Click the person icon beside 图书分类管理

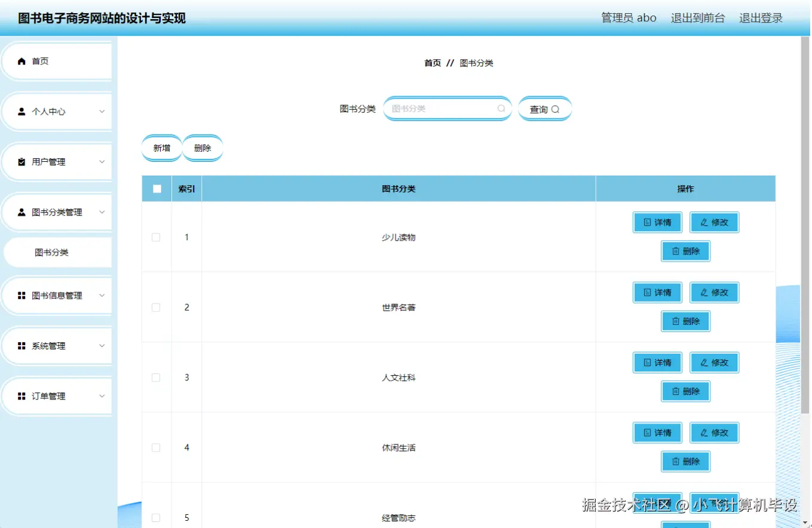[x=22, y=212]
